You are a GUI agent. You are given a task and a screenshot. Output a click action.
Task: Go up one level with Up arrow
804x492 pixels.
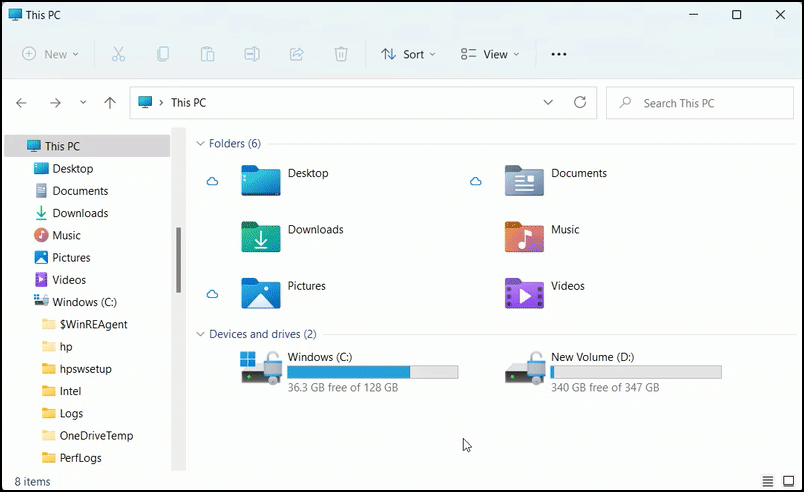(110, 103)
